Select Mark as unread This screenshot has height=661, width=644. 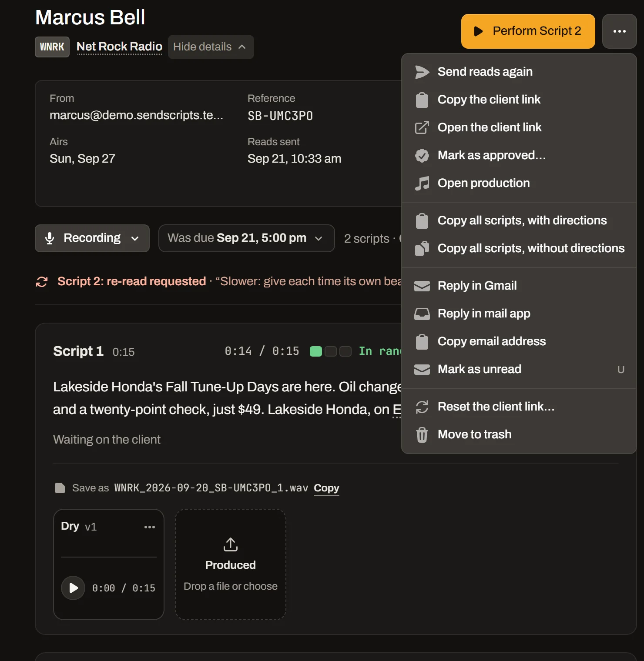[519, 369]
